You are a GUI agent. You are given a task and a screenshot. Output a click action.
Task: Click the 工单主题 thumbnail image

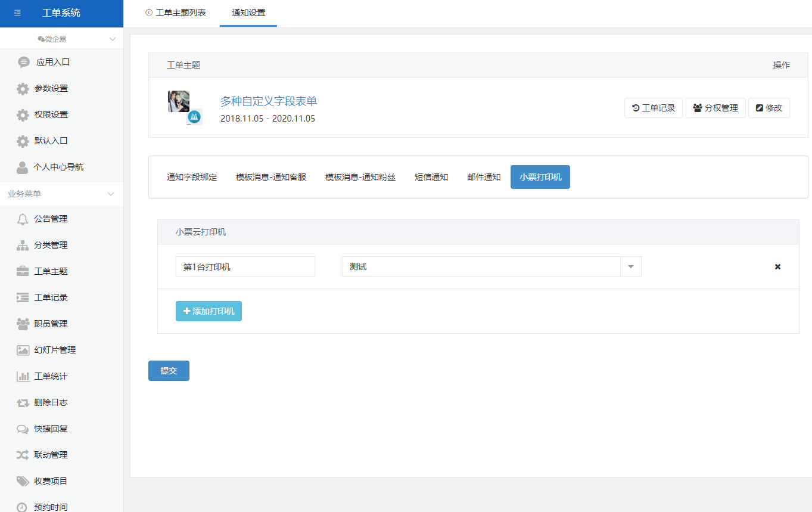179,101
